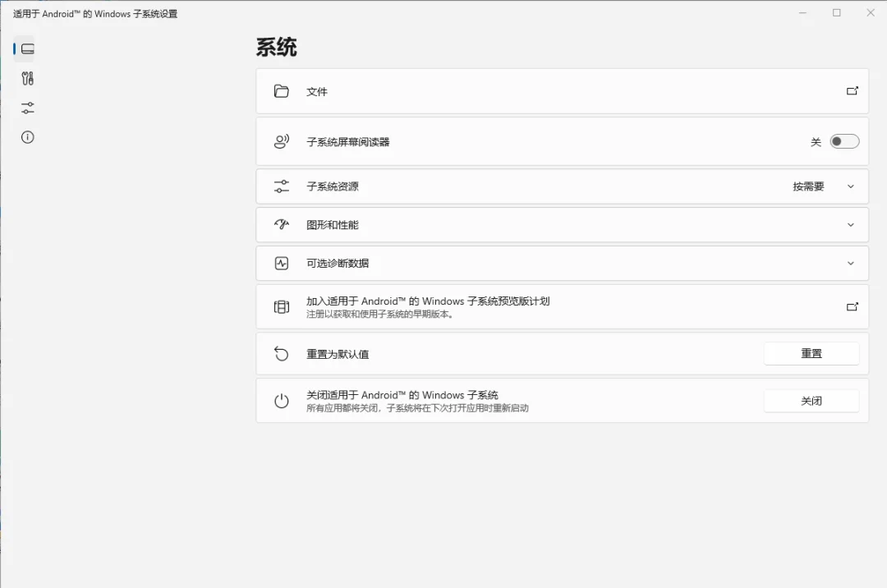This screenshot has width=887, height=588.
Task: Open the System page sidebar icon
Action: click(x=27, y=49)
